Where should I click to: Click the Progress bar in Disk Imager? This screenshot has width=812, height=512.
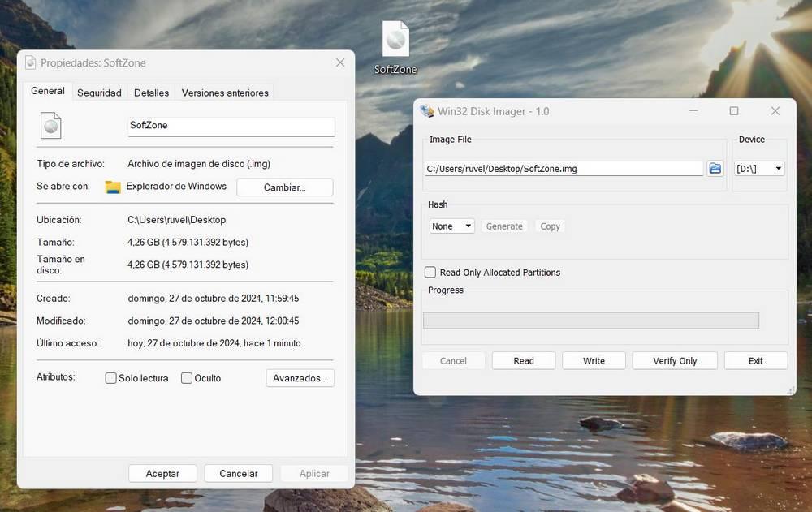(591, 321)
